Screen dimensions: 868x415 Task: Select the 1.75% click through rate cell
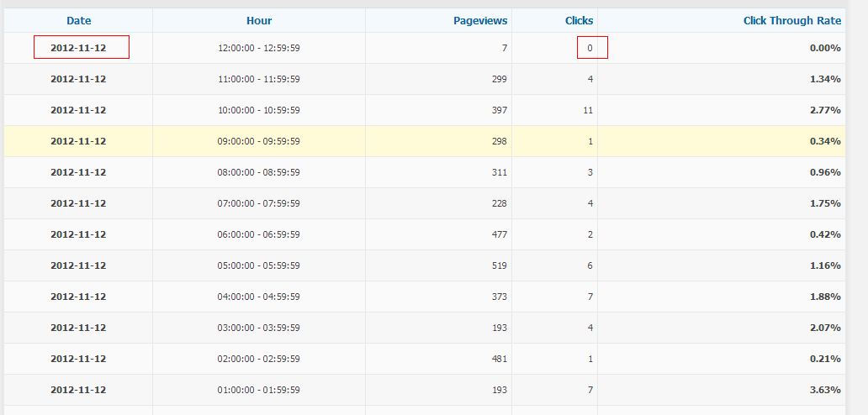click(825, 203)
